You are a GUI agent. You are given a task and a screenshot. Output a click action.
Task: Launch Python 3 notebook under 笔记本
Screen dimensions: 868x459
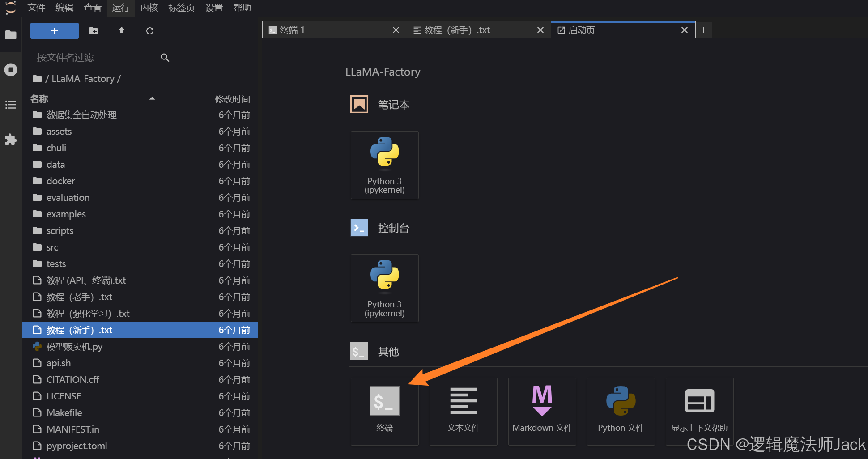click(385, 165)
